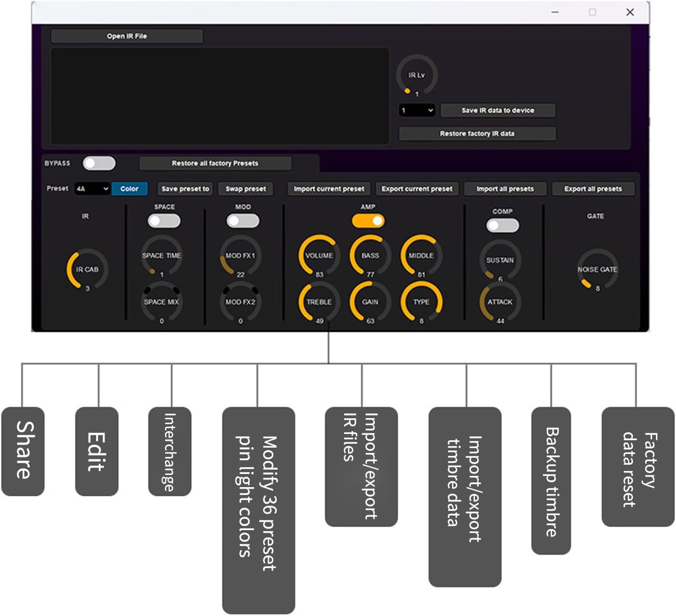Open the Preset 4A dropdown

[92, 189]
